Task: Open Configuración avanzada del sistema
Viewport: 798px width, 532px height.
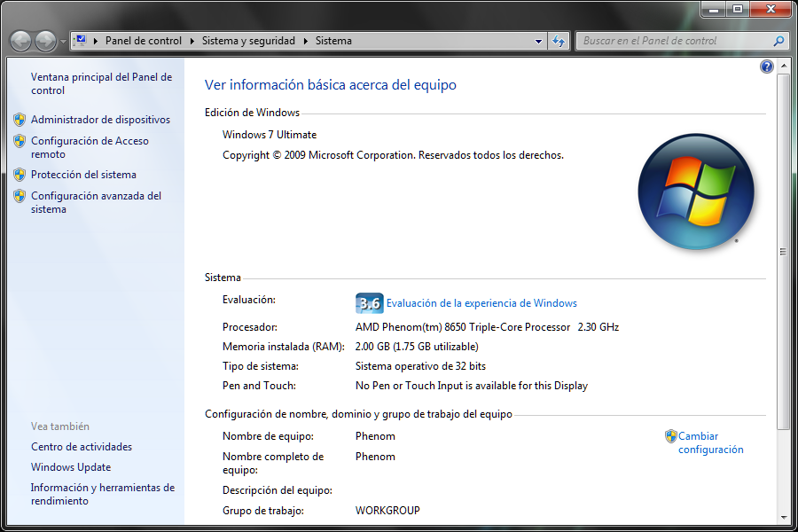Action: pyautogui.click(x=96, y=202)
